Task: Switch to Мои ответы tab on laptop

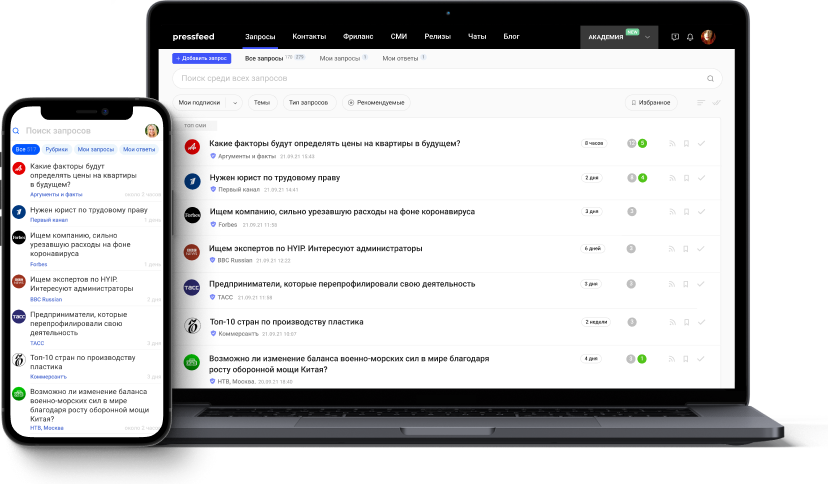Action: (396, 59)
